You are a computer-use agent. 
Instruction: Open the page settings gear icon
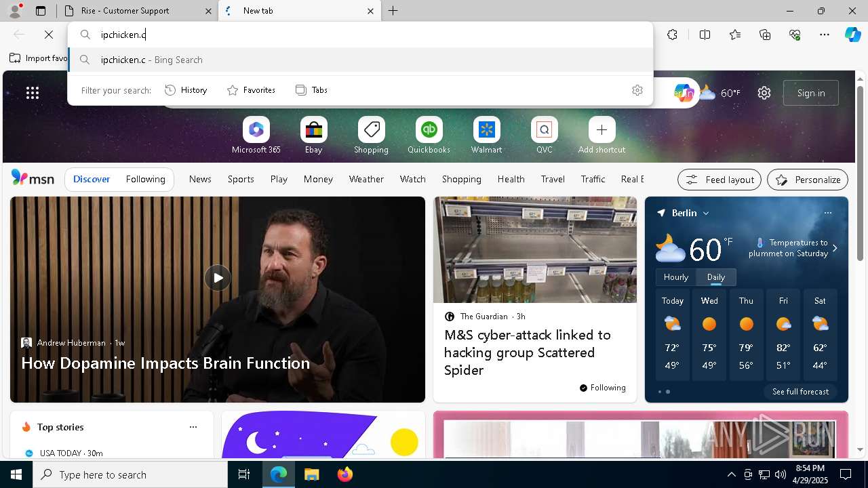tap(764, 93)
